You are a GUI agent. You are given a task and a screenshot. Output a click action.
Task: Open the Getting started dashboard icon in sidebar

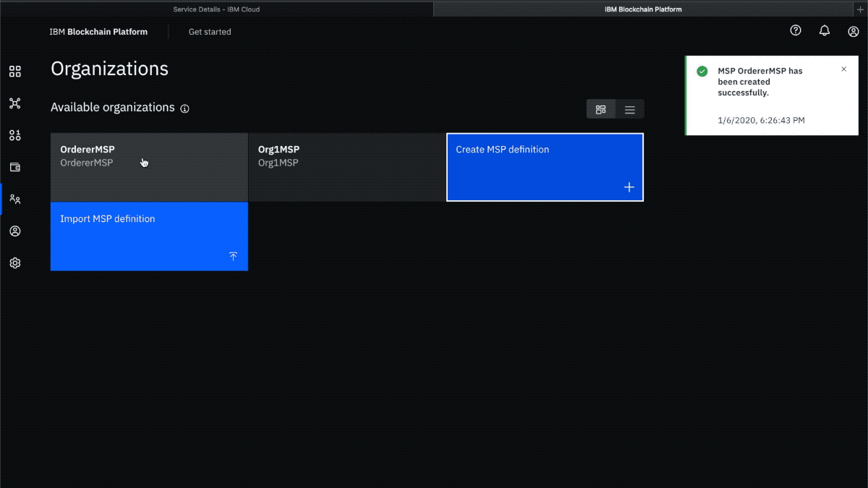tap(14, 72)
